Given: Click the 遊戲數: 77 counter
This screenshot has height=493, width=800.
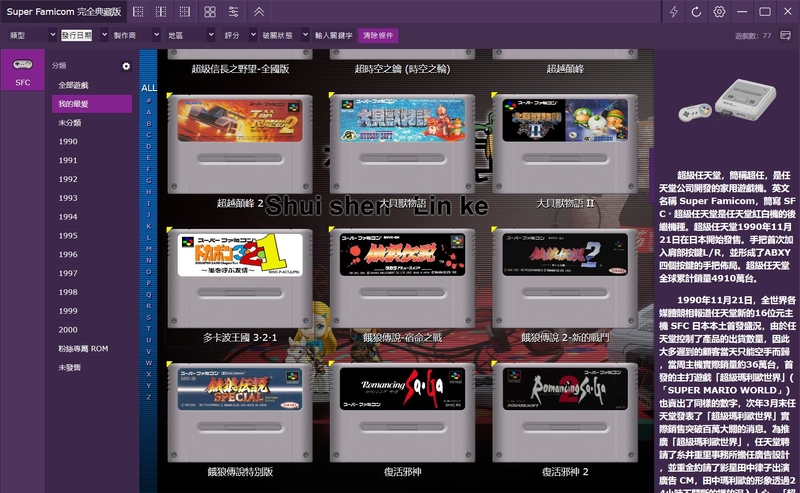Looking at the screenshot, I should (x=753, y=36).
